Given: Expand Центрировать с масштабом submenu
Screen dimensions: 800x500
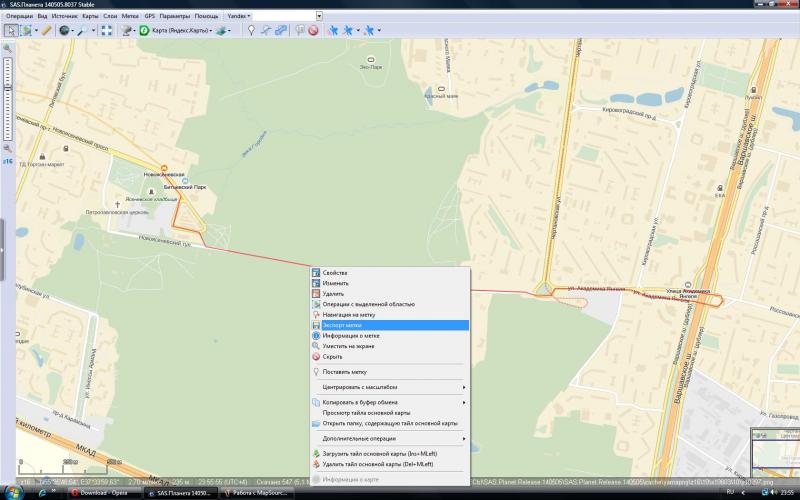Looking at the screenshot, I should pyautogui.click(x=390, y=387).
